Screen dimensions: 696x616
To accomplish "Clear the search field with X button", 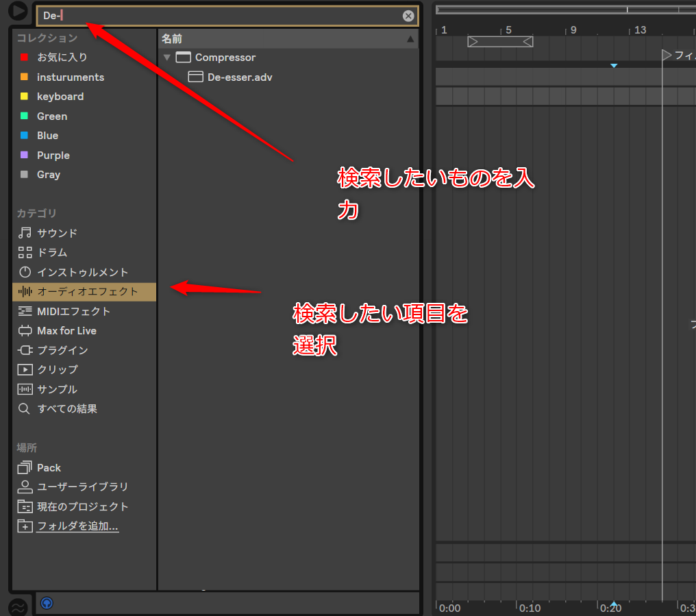I will (408, 16).
